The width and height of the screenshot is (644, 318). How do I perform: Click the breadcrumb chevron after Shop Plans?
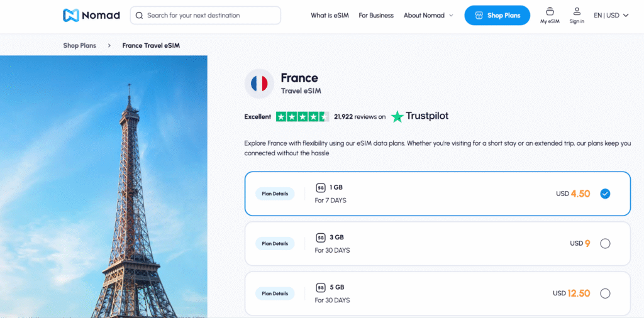[x=109, y=45]
